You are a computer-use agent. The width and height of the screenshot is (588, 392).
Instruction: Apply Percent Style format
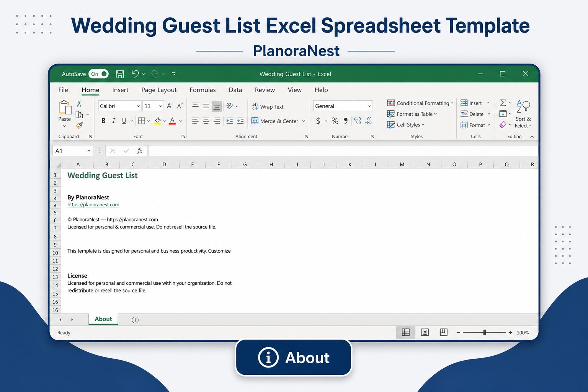335,121
